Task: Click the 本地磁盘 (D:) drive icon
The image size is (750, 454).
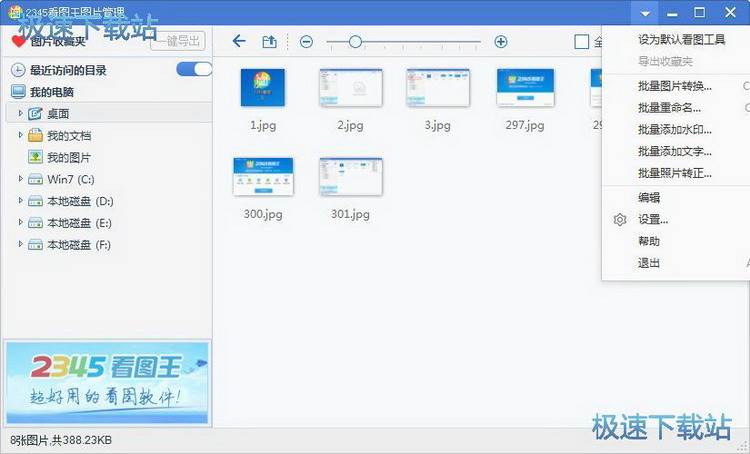Action: point(35,201)
